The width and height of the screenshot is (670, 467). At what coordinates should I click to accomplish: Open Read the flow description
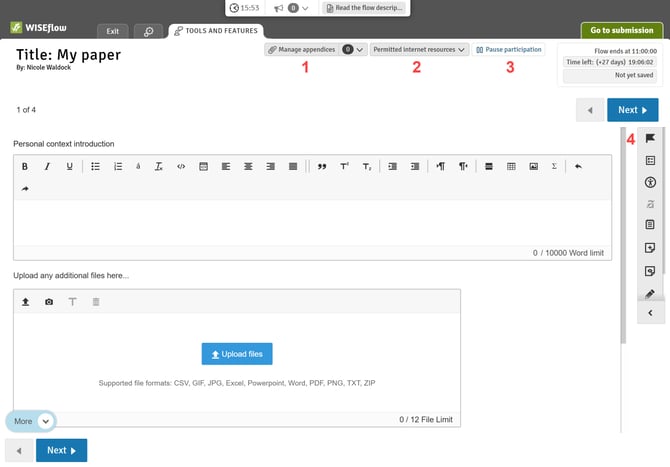click(x=364, y=8)
